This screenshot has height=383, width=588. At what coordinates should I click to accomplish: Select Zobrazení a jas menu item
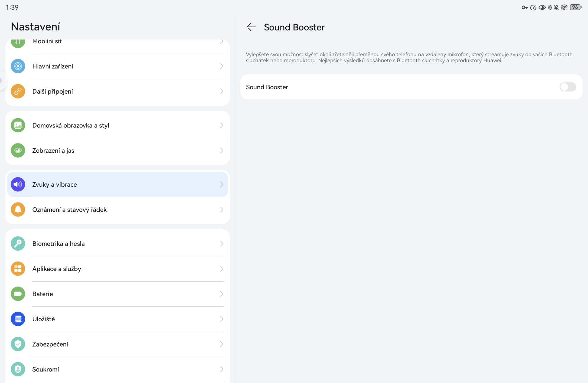115,150
